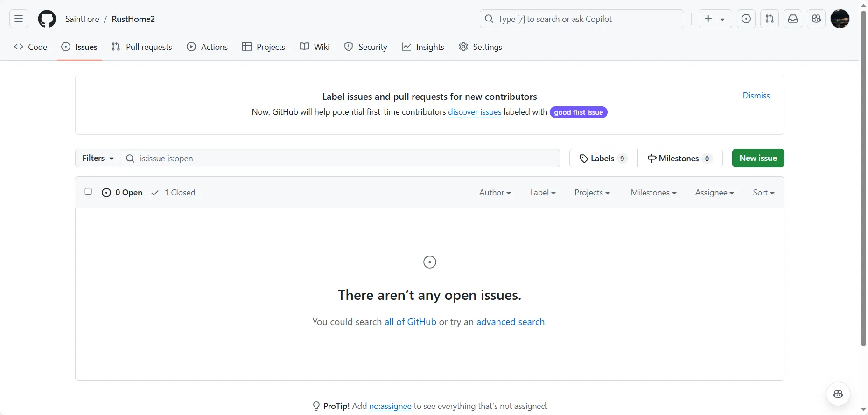
Task: Open the issues shortcut icon in header
Action: click(746, 19)
